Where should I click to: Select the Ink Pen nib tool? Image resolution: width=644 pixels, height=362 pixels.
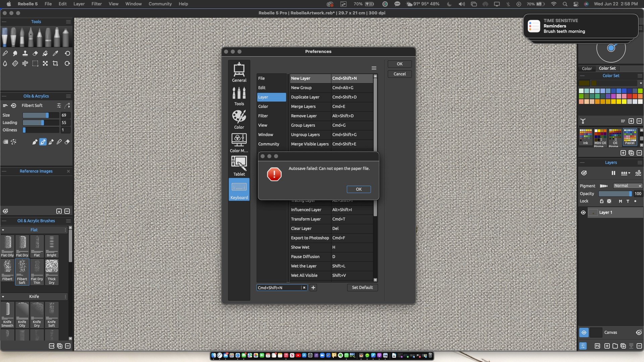pos(31,37)
